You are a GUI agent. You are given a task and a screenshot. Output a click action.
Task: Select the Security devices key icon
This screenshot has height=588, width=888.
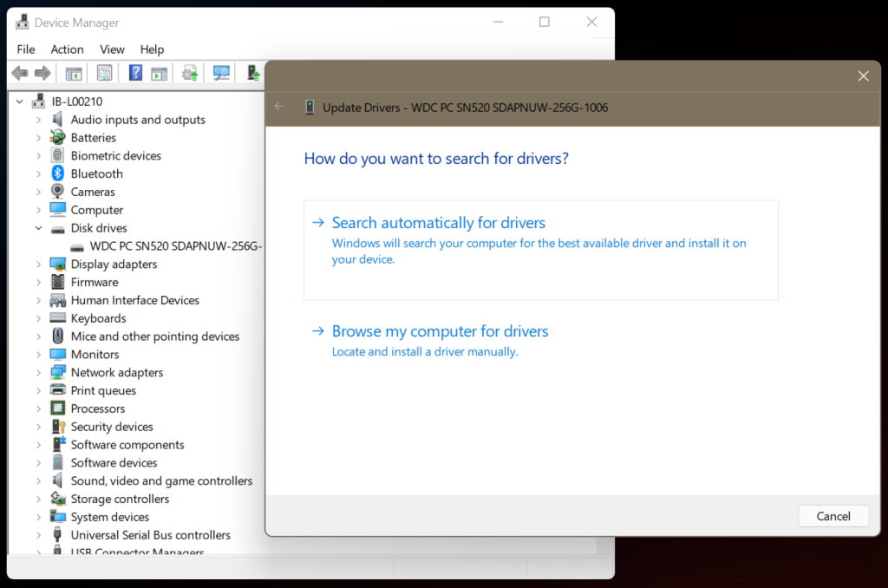point(58,426)
